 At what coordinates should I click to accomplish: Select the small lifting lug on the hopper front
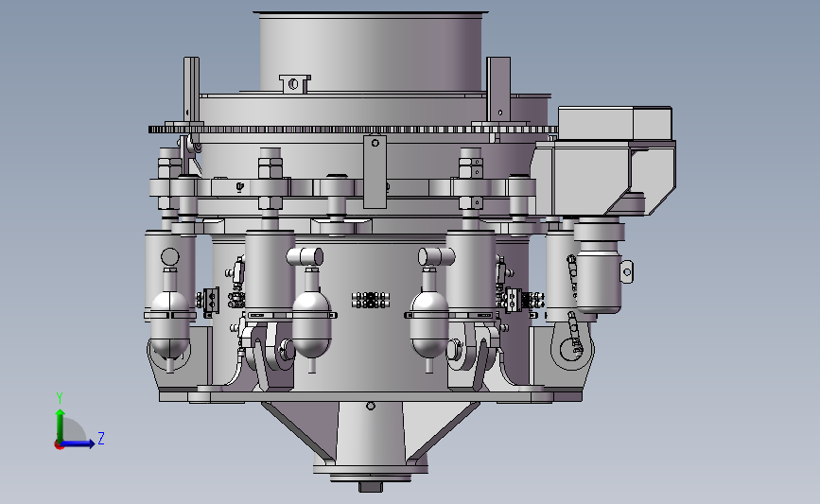(294, 83)
